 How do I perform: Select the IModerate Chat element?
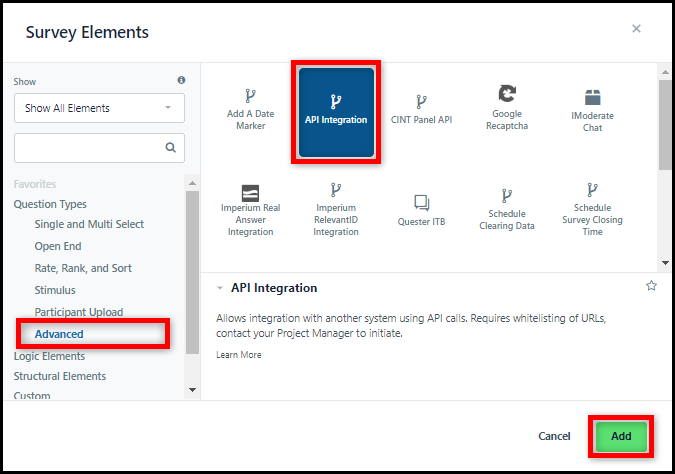(x=592, y=110)
